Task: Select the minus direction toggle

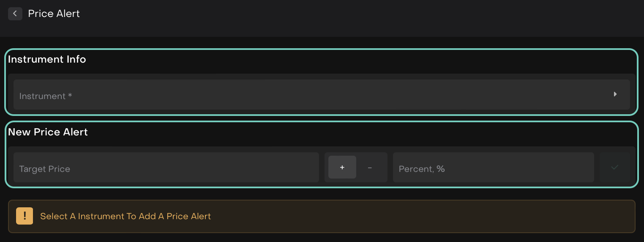Action: (370, 168)
